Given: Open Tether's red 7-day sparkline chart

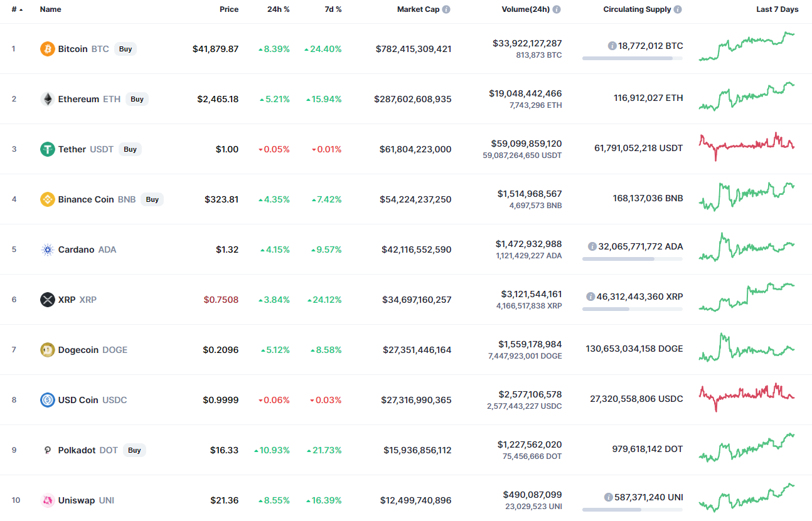Looking at the screenshot, I should 747,147.
